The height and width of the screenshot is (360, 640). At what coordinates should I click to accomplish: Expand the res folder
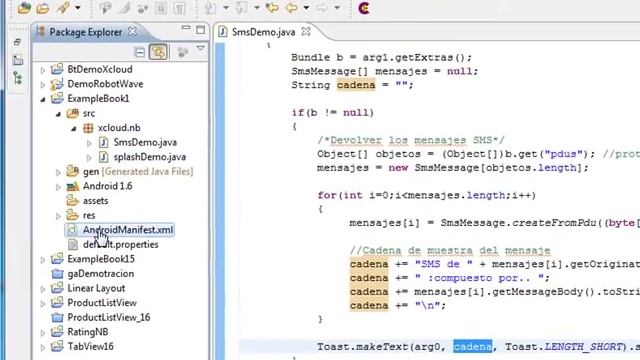pyautogui.click(x=58, y=216)
